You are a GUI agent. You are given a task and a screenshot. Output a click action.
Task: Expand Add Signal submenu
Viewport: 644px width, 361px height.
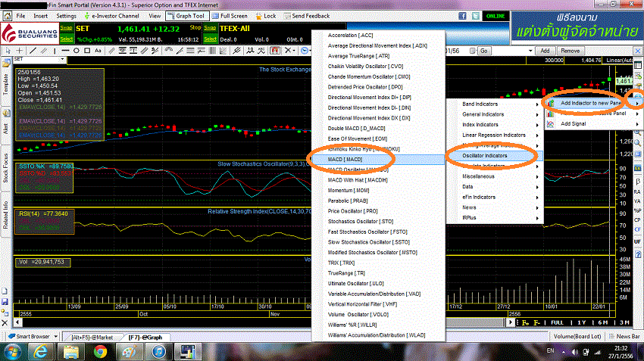click(593, 123)
